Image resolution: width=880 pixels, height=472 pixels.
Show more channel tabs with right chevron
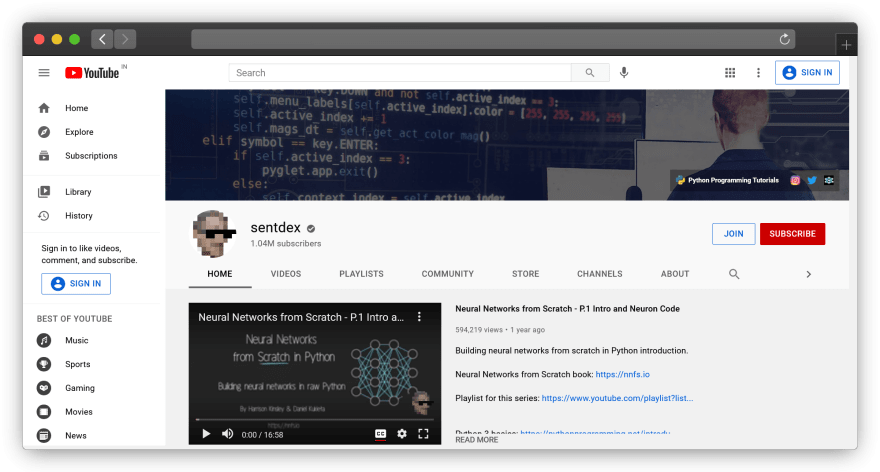[808, 274]
